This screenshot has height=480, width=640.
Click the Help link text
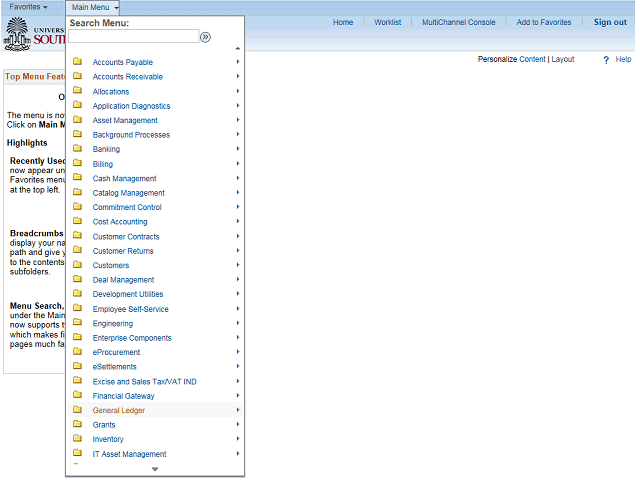[623, 59]
